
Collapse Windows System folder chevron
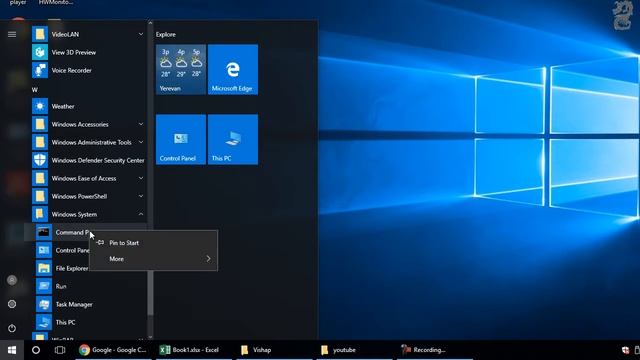[x=141, y=214]
